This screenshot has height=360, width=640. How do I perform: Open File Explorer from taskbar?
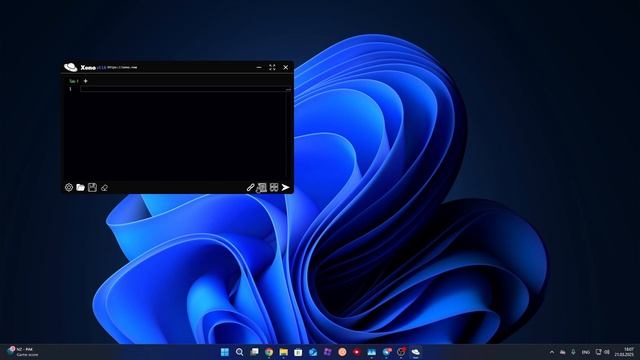pos(284,352)
